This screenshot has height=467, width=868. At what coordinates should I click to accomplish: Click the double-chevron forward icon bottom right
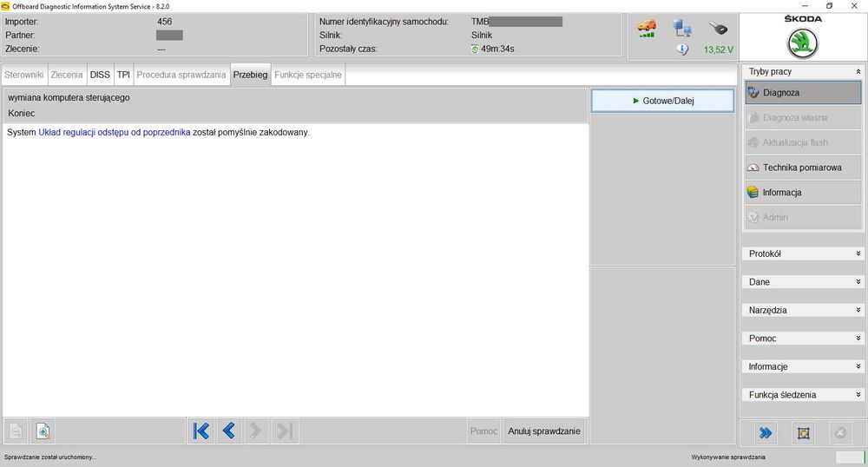766,432
